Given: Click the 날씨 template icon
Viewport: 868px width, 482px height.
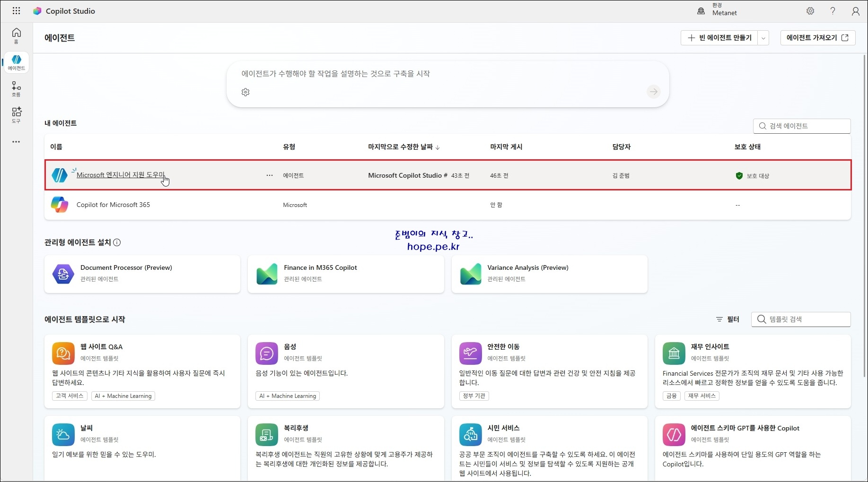Looking at the screenshot, I should point(63,435).
